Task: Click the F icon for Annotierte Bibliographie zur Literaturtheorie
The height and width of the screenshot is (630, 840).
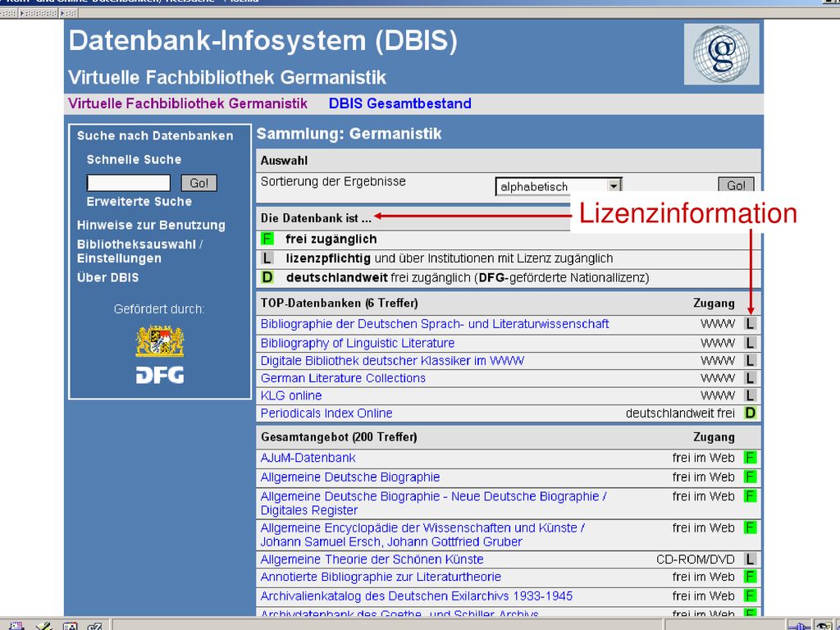Action: tap(750, 577)
